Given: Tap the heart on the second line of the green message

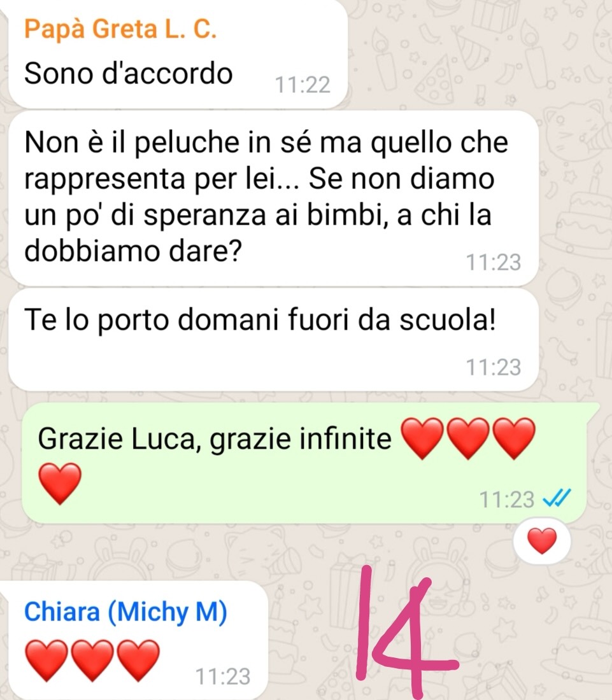Looking at the screenshot, I should [x=60, y=484].
